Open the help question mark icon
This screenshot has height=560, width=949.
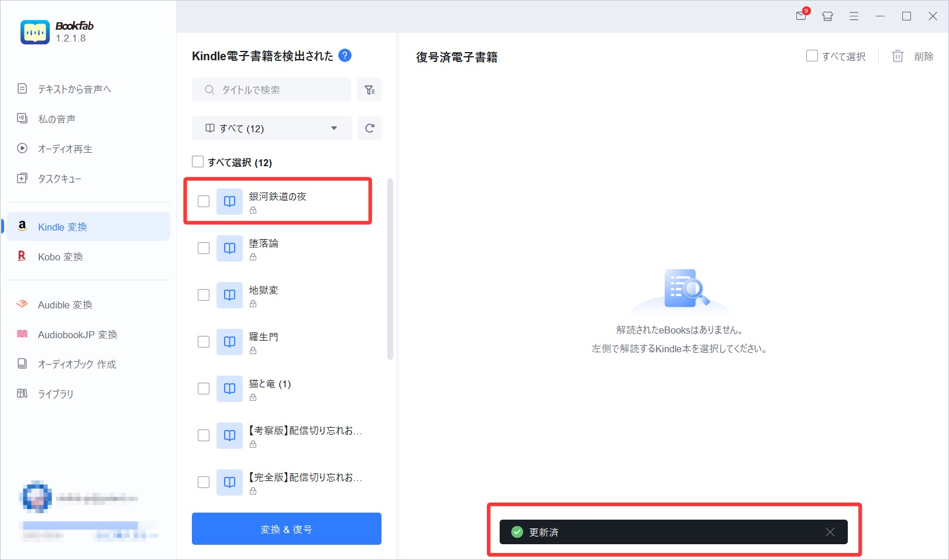tap(345, 56)
